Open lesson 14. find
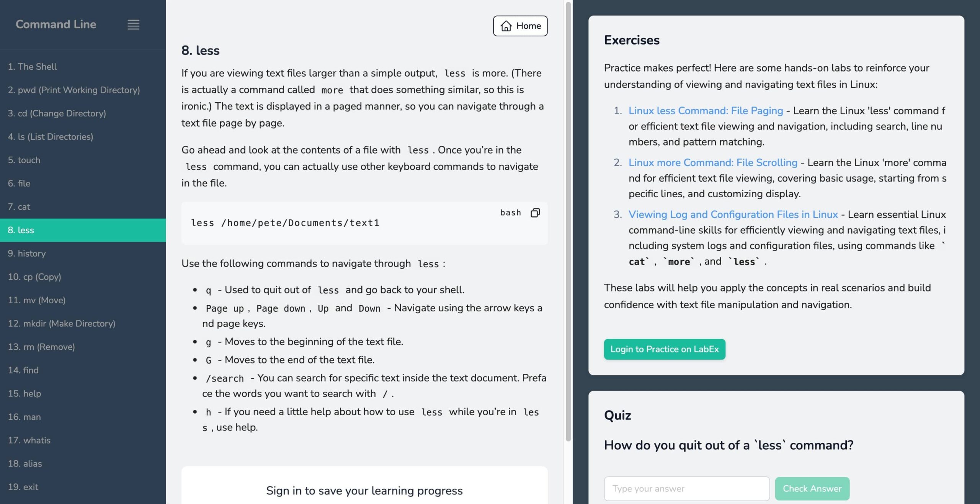The image size is (980, 504). click(23, 370)
